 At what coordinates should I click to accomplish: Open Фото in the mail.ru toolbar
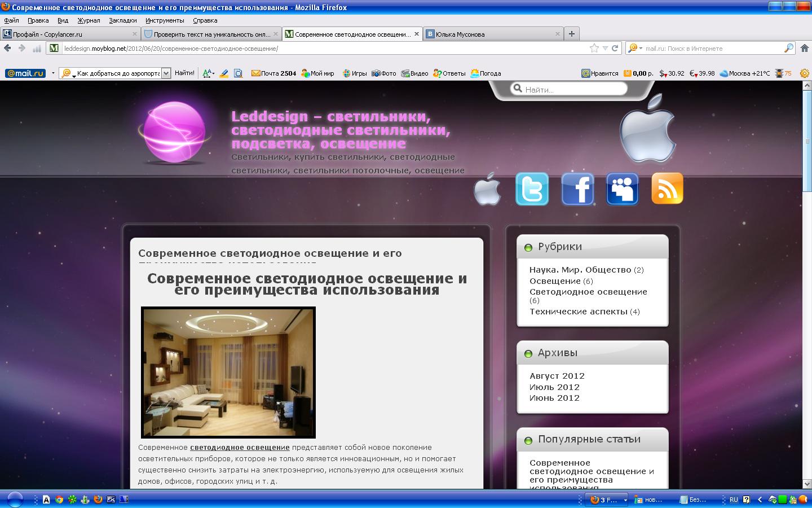(x=384, y=73)
